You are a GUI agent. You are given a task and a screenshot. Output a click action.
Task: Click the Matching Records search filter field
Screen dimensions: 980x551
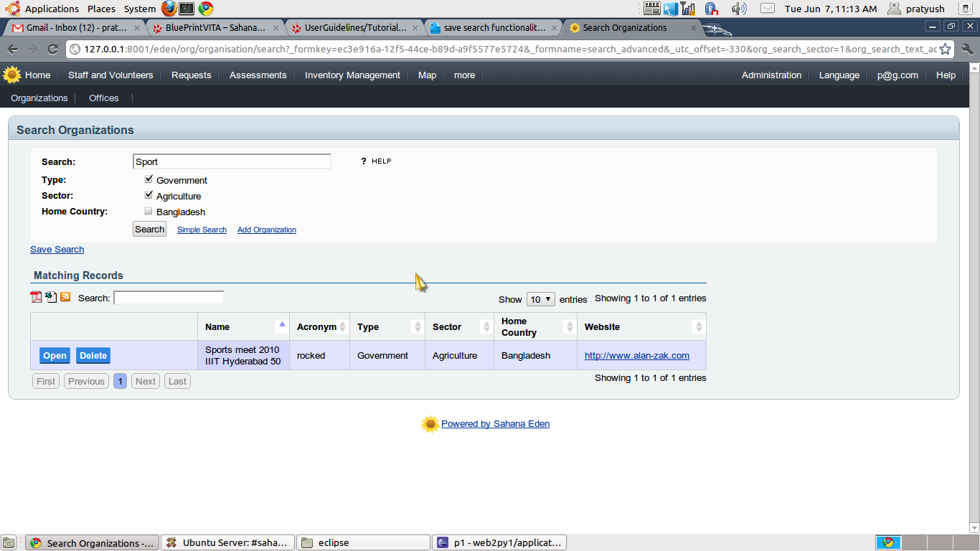click(169, 298)
